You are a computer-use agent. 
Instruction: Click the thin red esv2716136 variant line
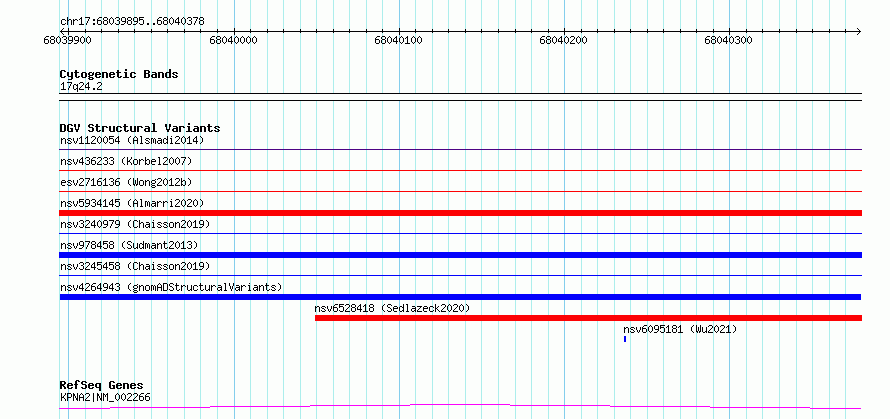click(460, 191)
